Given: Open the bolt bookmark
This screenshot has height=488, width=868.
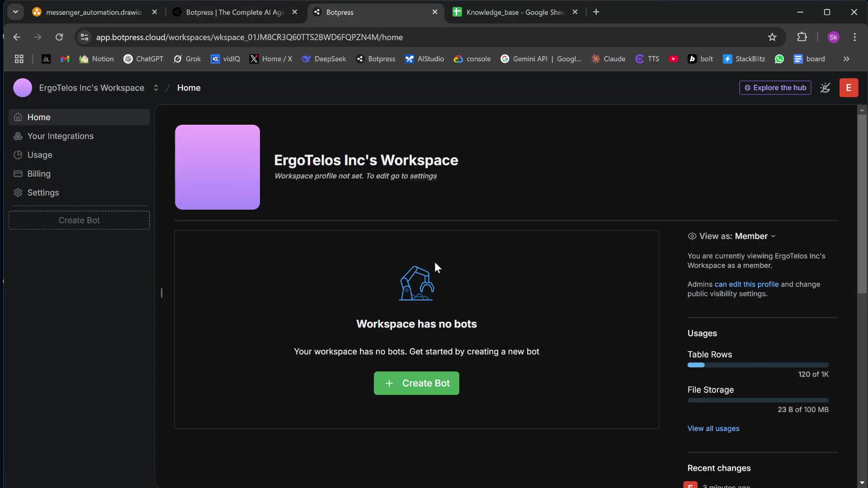Looking at the screenshot, I should pyautogui.click(x=700, y=59).
